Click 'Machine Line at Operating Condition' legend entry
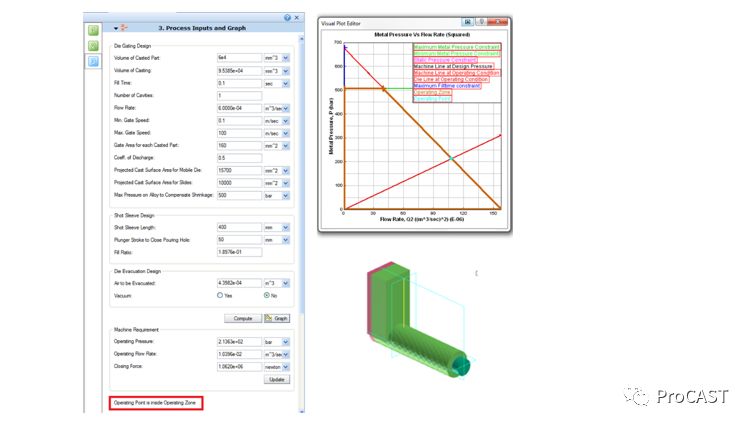The image size is (753, 427). click(457, 73)
